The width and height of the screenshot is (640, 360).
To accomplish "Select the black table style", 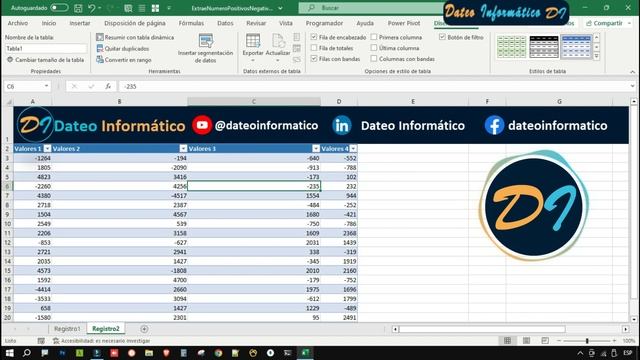I will point(544,47).
